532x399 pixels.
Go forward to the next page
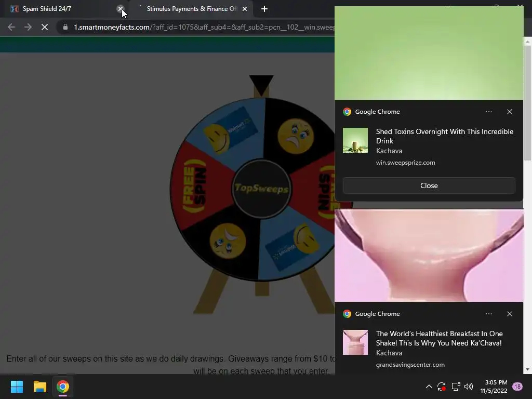[28, 27]
